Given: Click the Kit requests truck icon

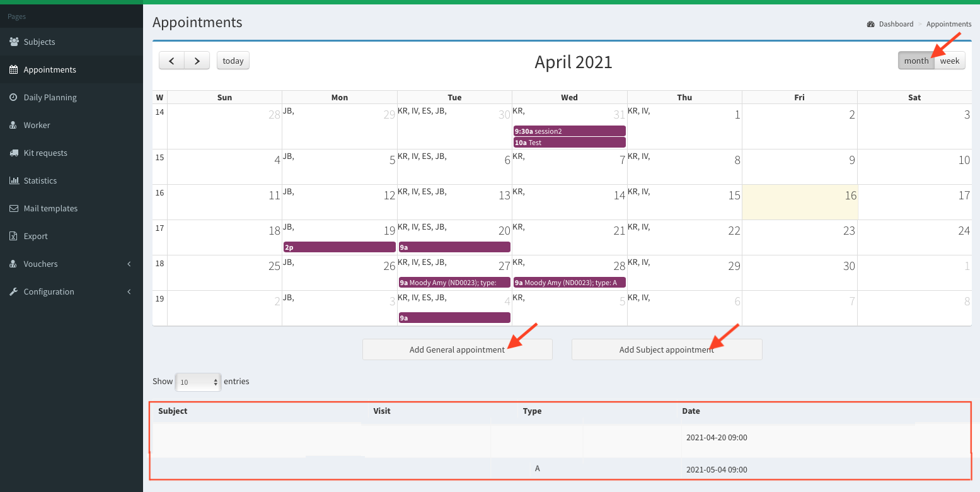Looking at the screenshot, I should (13, 153).
